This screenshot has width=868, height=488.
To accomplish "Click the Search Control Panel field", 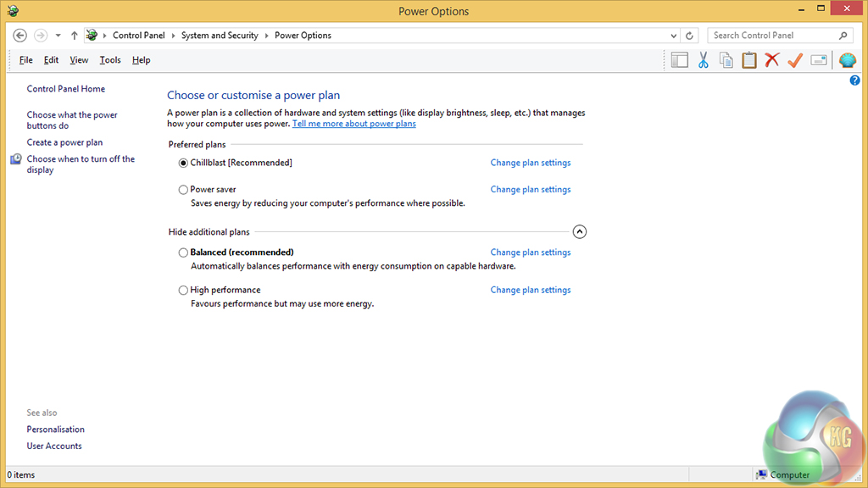I will 773,36.
